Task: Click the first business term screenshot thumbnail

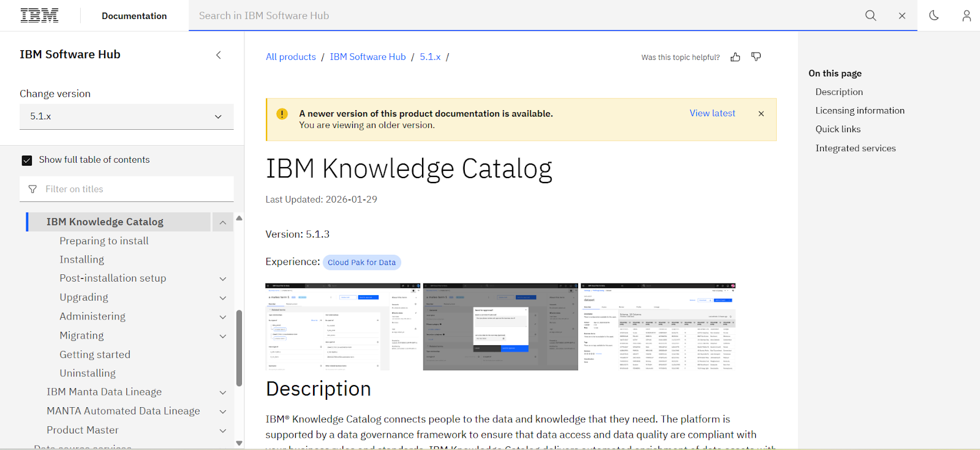Action: pos(343,327)
